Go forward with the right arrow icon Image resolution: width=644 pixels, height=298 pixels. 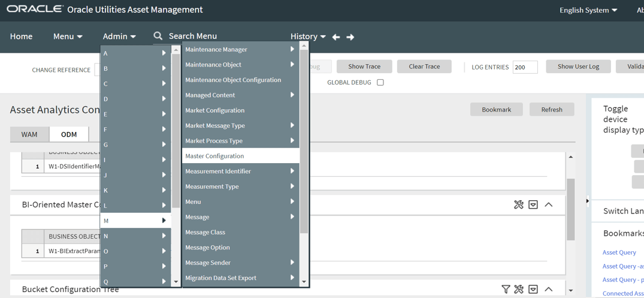[x=350, y=37]
